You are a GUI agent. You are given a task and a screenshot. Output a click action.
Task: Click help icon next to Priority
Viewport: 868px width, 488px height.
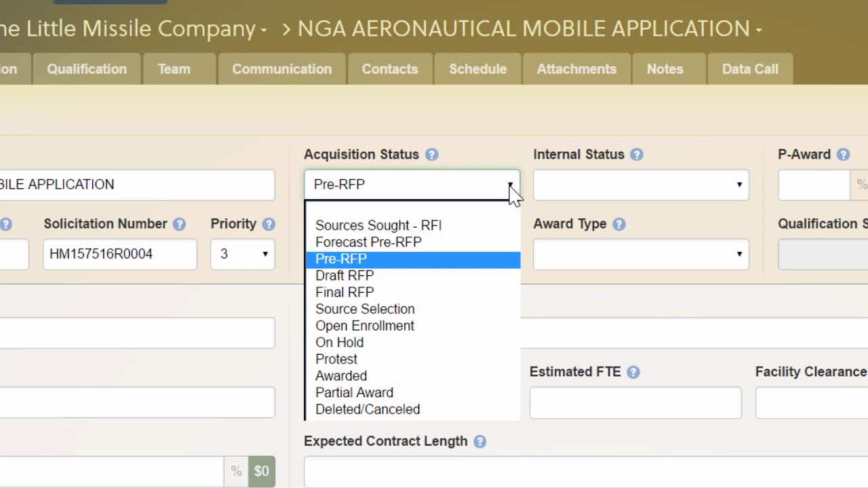coord(269,224)
